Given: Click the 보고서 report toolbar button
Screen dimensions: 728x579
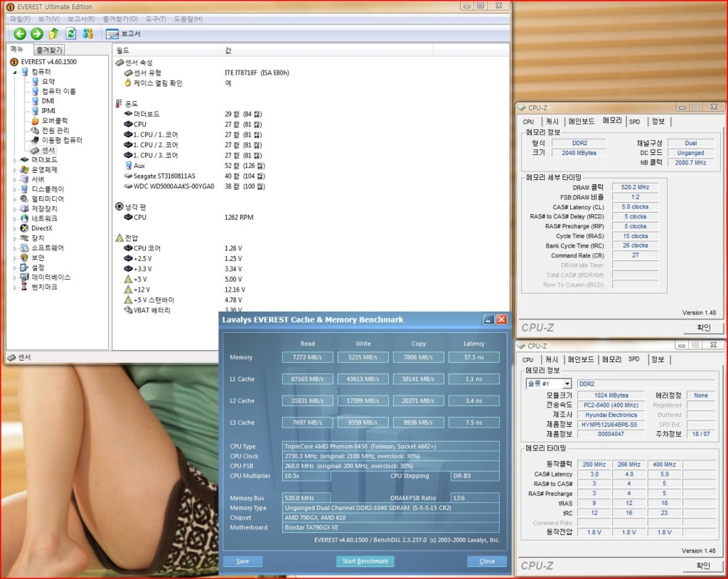Looking at the screenshot, I should click(123, 33).
